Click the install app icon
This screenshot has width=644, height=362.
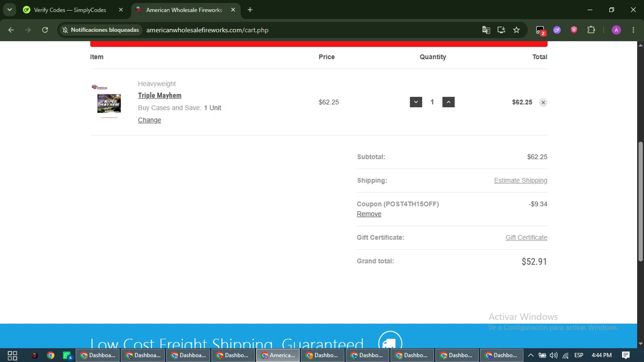(501, 30)
